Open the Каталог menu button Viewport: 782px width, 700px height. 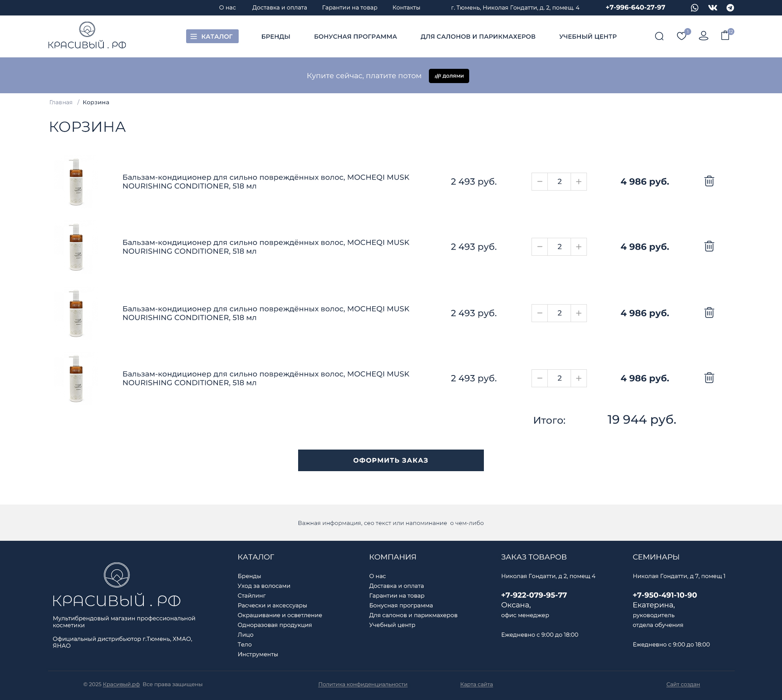tap(212, 36)
